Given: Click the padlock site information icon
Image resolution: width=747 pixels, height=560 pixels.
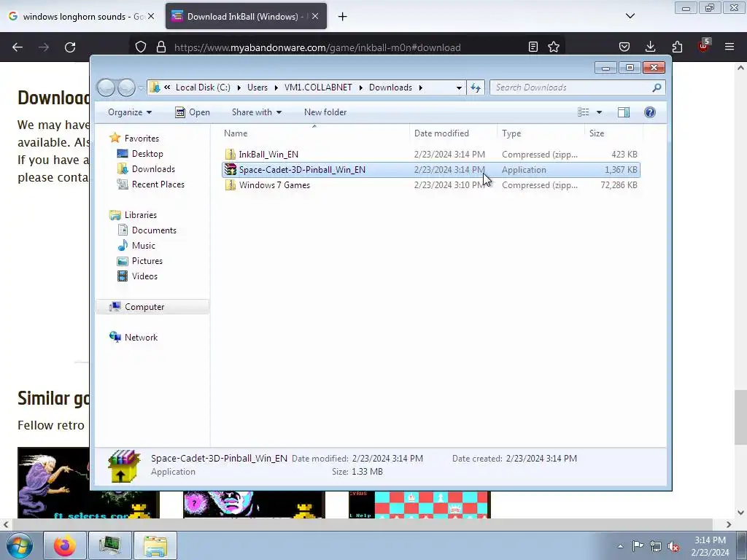Looking at the screenshot, I should pos(161,47).
